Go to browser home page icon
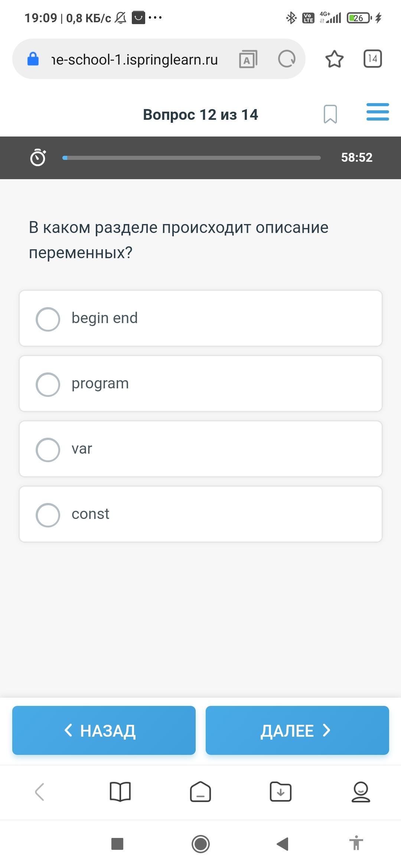This screenshot has width=401, height=868. (200, 792)
